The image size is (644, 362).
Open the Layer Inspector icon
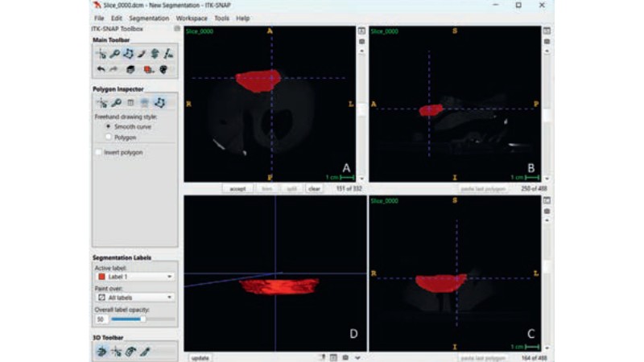(x=130, y=69)
